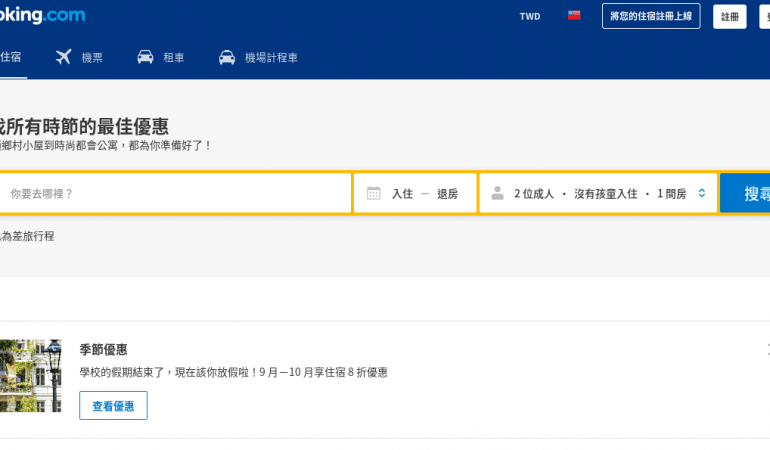Click 1 間房 room count text
Viewport: 770px width, 450px height.
click(672, 194)
